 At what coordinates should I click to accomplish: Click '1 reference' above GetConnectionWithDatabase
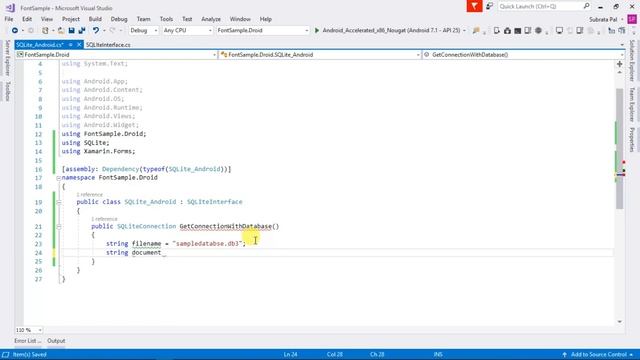(x=104, y=219)
